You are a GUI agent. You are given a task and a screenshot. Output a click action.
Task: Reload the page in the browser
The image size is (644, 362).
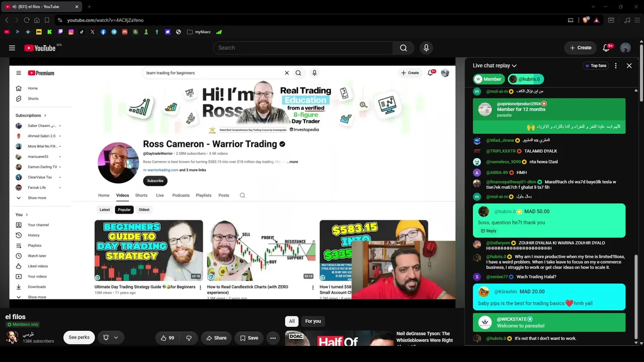pos(27,20)
